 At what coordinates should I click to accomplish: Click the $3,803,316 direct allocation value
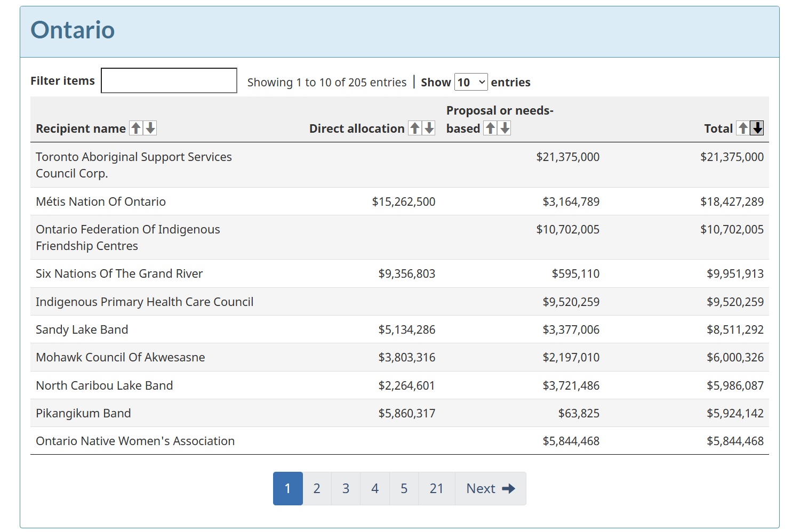tap(407, 357)
